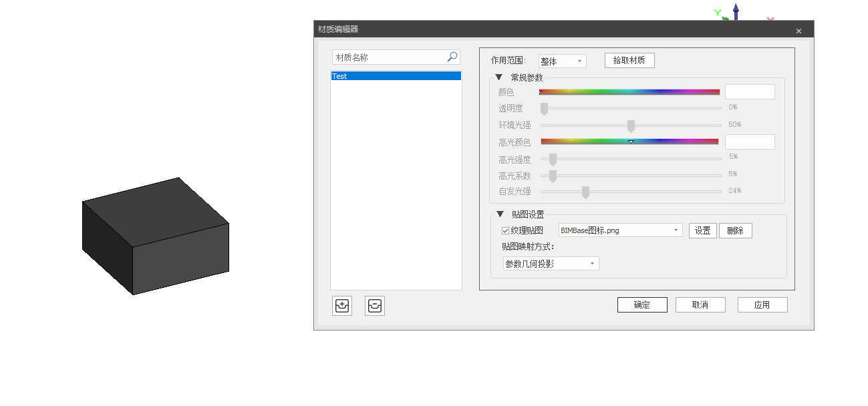Click the 贴图映射方式 label
The image size is (868, 406).
[x=529, y=246]
